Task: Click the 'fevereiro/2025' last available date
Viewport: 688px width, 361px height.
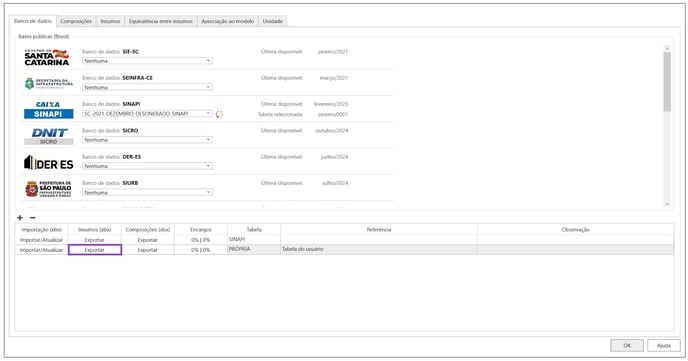Action: [x=331, y=104]
